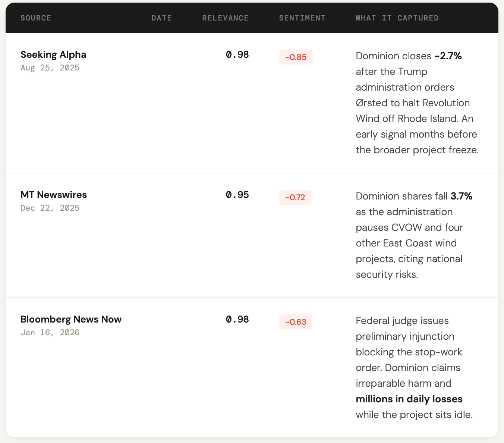Select the Bloomberg News Now source name
The width and height of the screenshot is (504, 443).
[x=71, y=319]
